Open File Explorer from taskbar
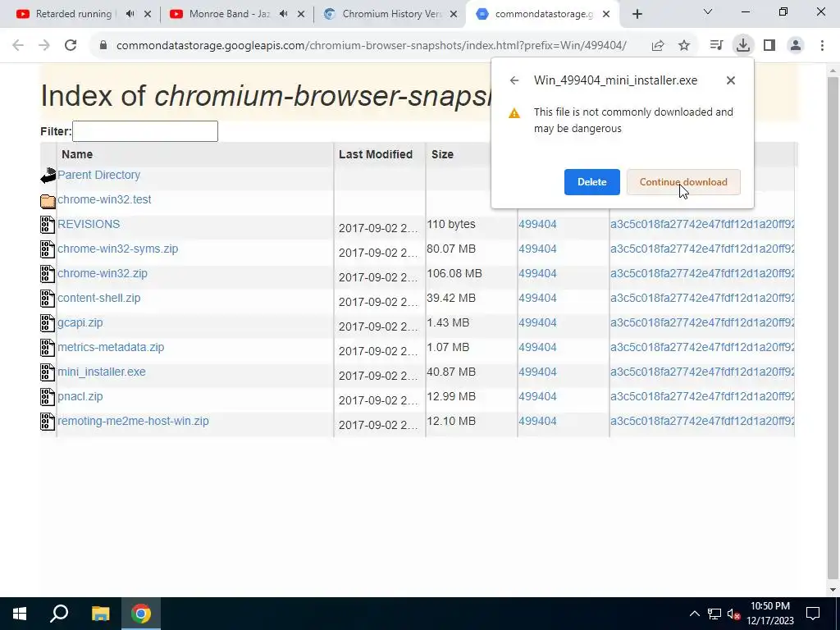The height and width of the screenshot is (630, 840). 100,614
